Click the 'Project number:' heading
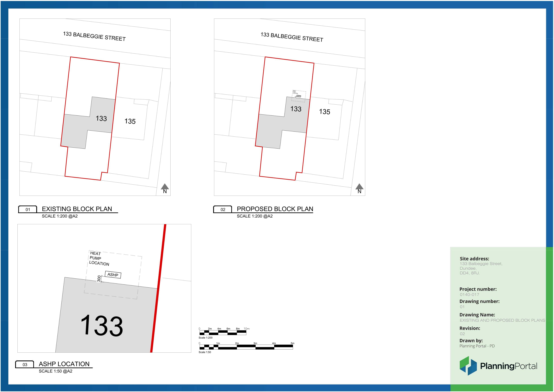The image size is (554, 392). point(478,289)
